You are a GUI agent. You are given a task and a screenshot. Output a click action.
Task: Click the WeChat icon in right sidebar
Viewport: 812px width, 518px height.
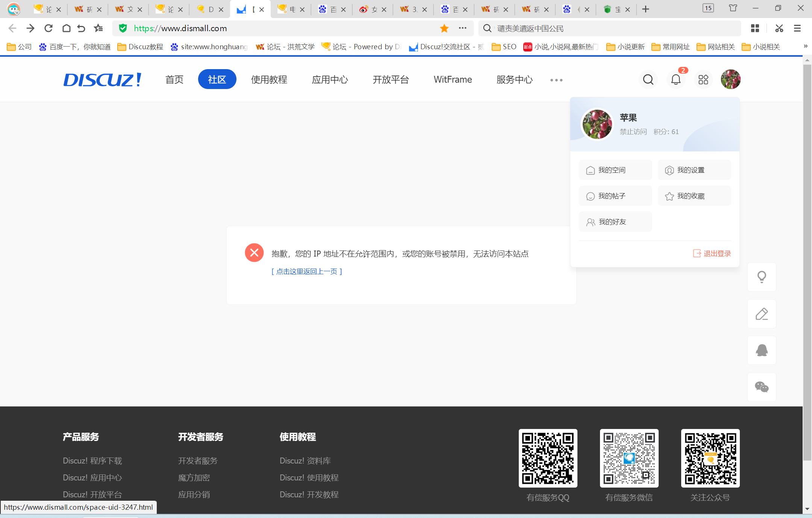pyautogui.click(x=762, y=387)
